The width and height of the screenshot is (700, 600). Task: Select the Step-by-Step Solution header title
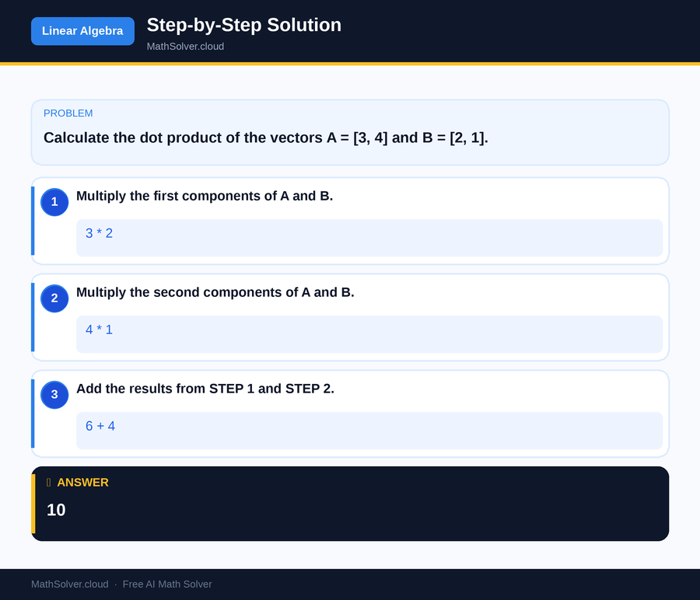(243, 26)
